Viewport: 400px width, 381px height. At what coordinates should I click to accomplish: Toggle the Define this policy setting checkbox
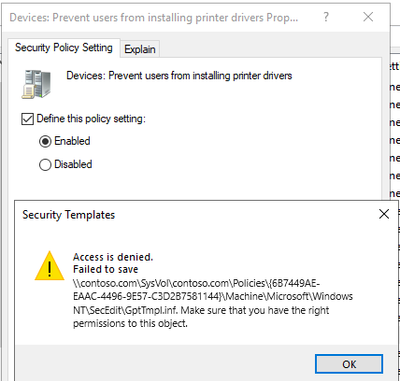[x=27, y=119]
